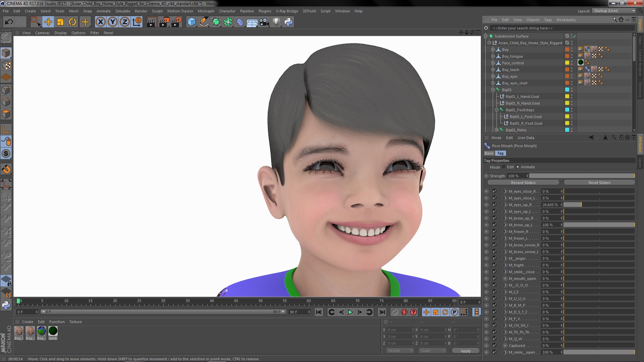Click the object search field
Screen dimensions: 644x362
point(562,28)
